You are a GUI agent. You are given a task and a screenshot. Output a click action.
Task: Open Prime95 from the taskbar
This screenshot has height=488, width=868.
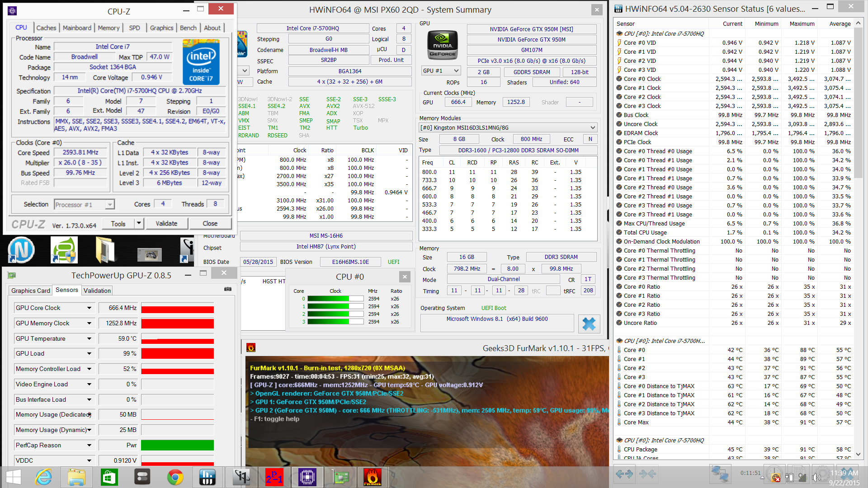click(274, 477)
